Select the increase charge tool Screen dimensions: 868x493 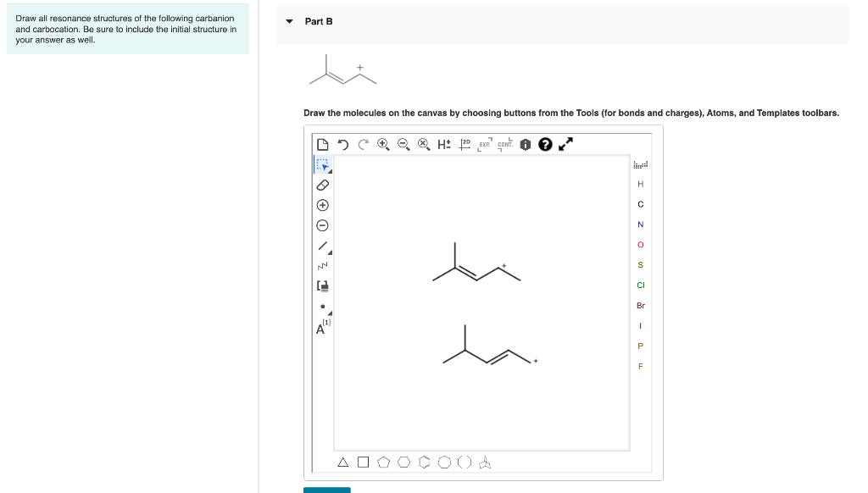(x=322, y=203)
